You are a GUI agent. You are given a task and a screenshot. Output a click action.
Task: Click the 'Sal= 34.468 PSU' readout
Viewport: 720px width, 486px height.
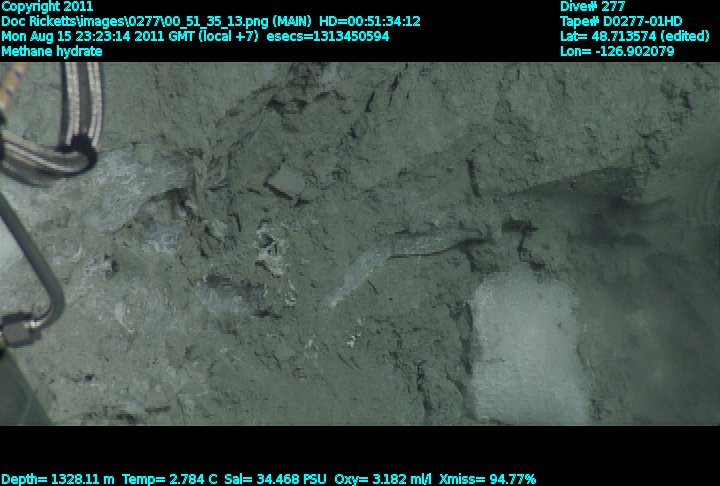tap(275, 479)
